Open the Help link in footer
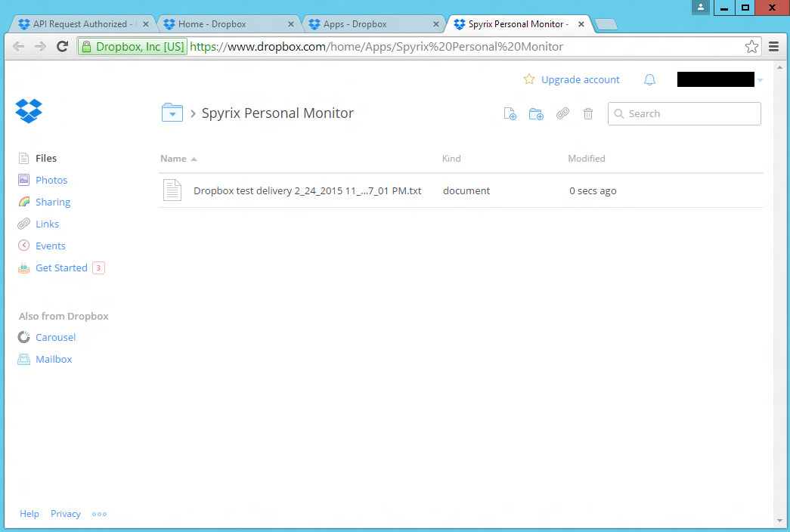Image resolution: width=790 pixels, height=532 pixels. point(29,514)
